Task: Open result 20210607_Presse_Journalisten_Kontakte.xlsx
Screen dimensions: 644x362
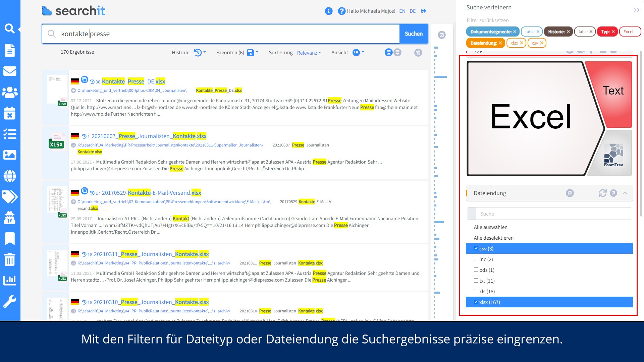Action: (x=149, y=136)
